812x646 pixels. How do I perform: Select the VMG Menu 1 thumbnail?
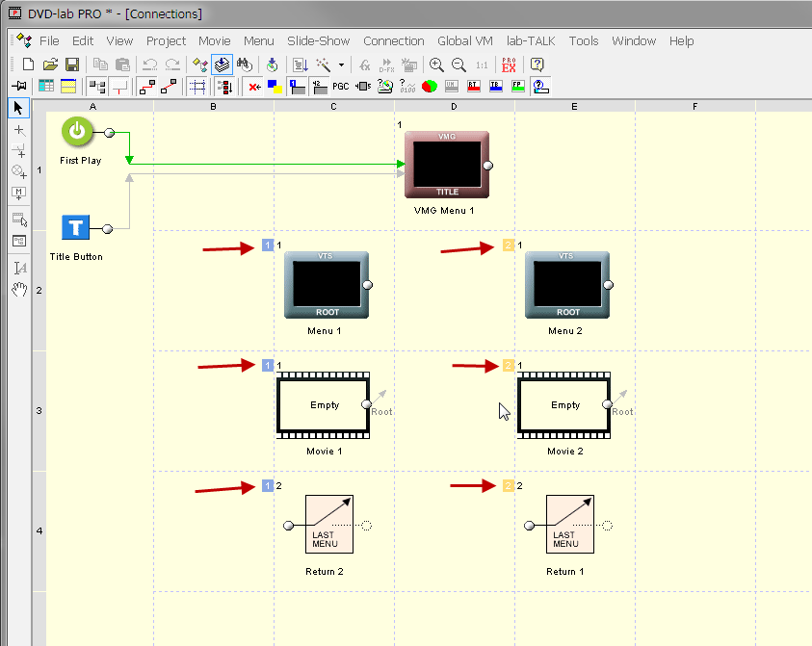point(447,165)
